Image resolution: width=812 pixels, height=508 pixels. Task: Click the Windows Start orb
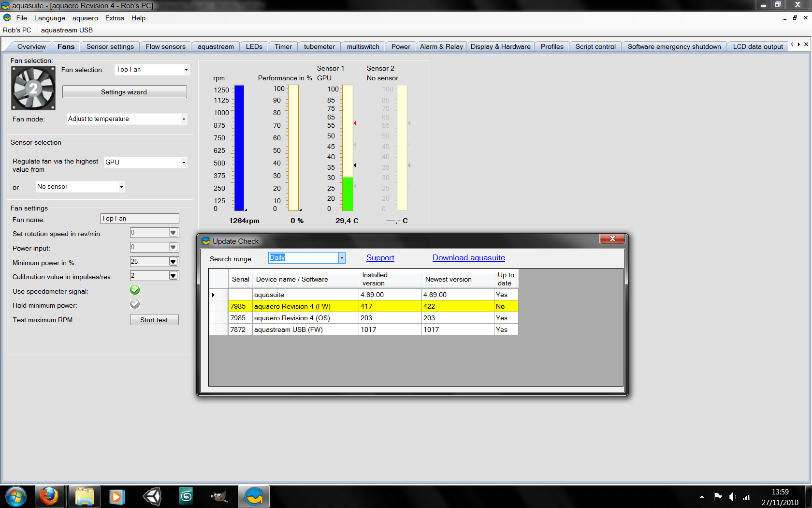[x=15, y=496]
